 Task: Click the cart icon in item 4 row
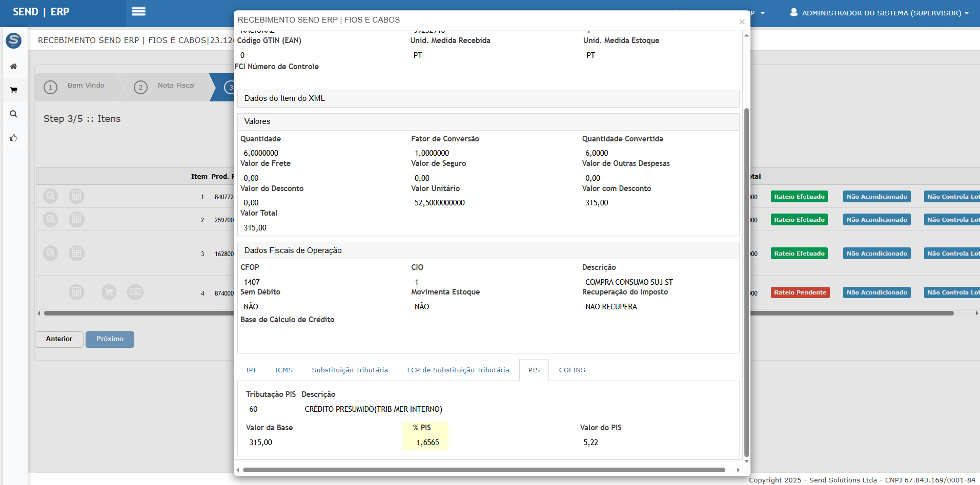[x=109, y=292]
